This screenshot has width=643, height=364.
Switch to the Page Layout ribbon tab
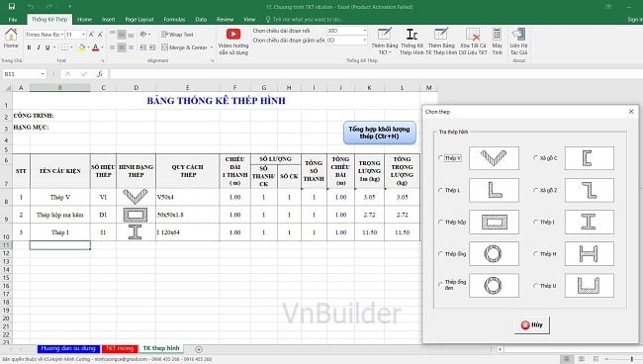tap(139, 19)
